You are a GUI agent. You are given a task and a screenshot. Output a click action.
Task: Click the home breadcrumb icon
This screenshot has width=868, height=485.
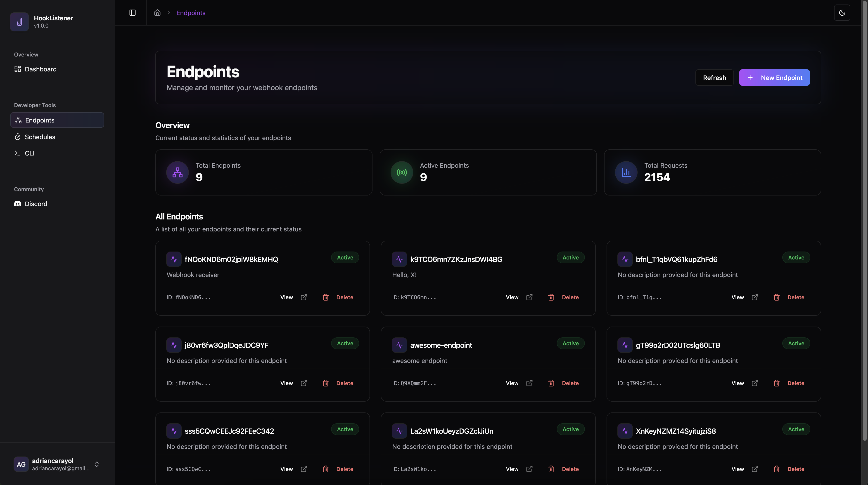[x=157, y=13]
